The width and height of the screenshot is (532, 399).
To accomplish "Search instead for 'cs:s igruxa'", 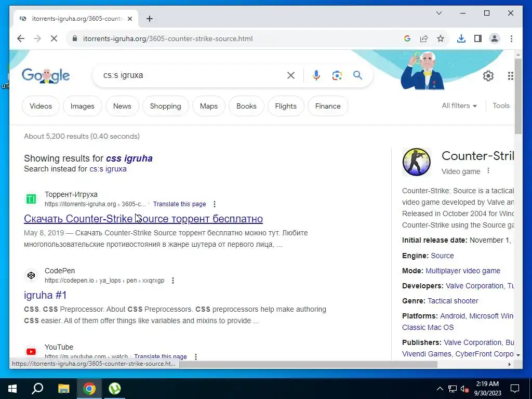I will click(108, 169).
